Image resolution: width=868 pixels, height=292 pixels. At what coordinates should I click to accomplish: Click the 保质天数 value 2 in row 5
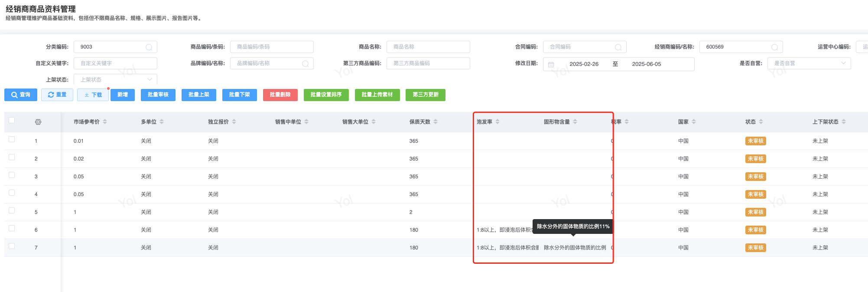point(411,212)
